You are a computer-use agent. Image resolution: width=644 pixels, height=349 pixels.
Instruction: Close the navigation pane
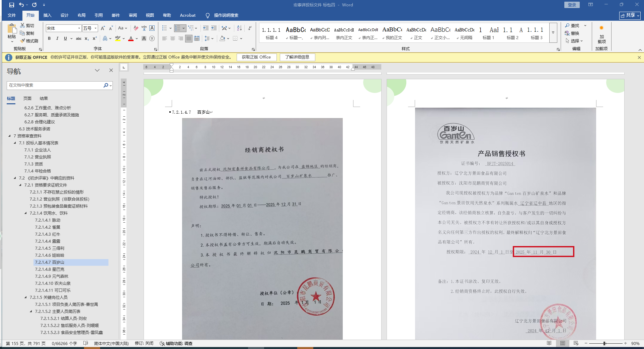pyautogui.click(x=111, y=70)
